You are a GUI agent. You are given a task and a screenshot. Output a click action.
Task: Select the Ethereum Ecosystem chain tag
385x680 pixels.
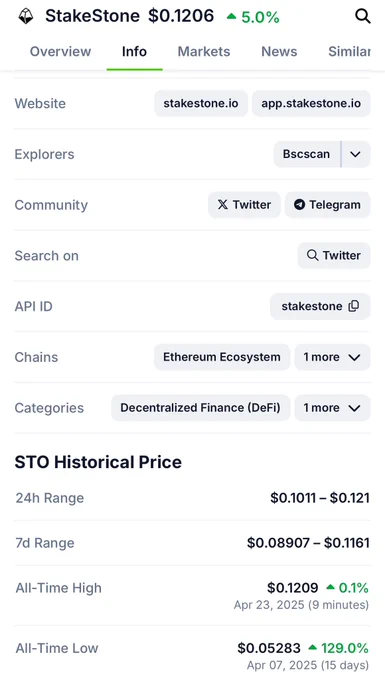[x=222, y=357]
